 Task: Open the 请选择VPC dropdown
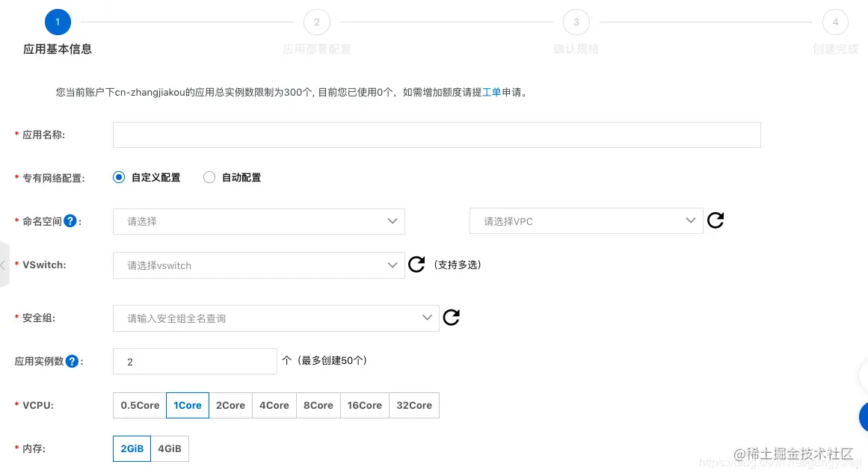pyautogui.click(x=586, y=220)
